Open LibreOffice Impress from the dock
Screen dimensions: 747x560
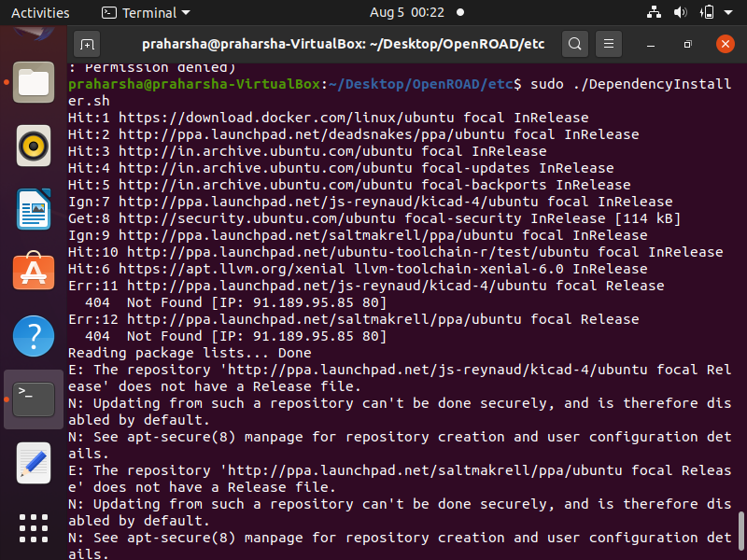34,210
